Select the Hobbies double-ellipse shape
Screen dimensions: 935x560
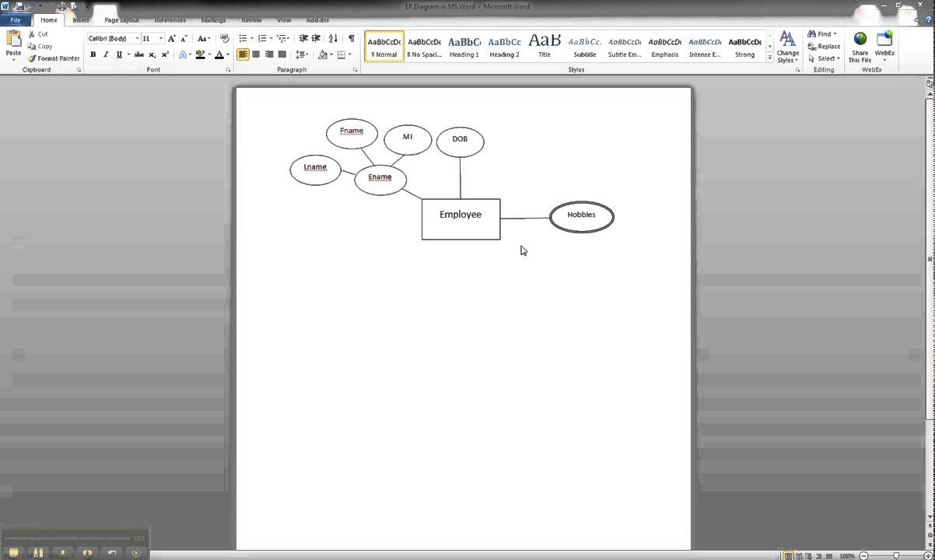582,217
